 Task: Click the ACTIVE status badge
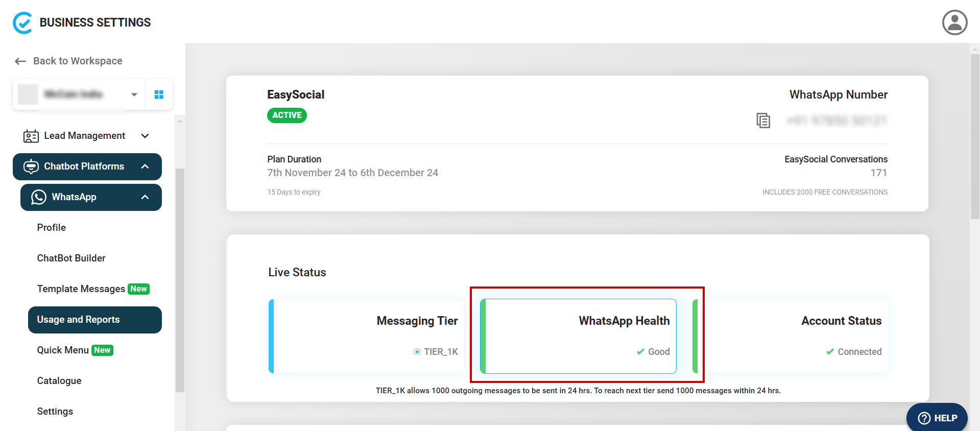287,115
